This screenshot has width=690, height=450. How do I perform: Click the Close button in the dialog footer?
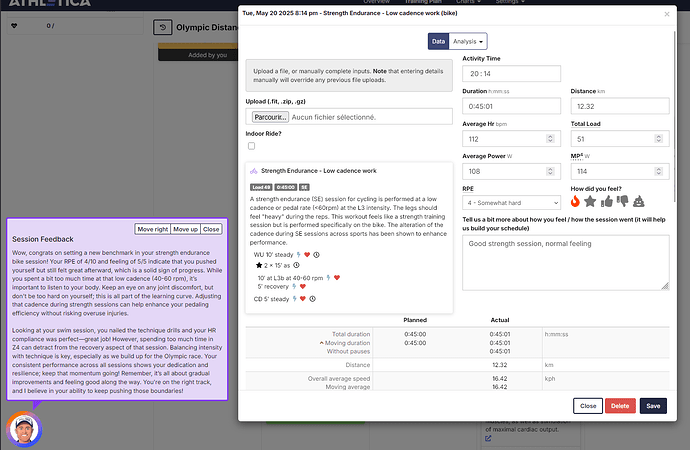click(x=588, y=406)
